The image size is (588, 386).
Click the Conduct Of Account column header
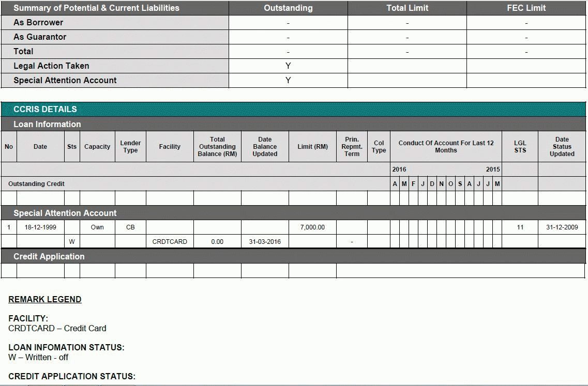coord(446,146)
